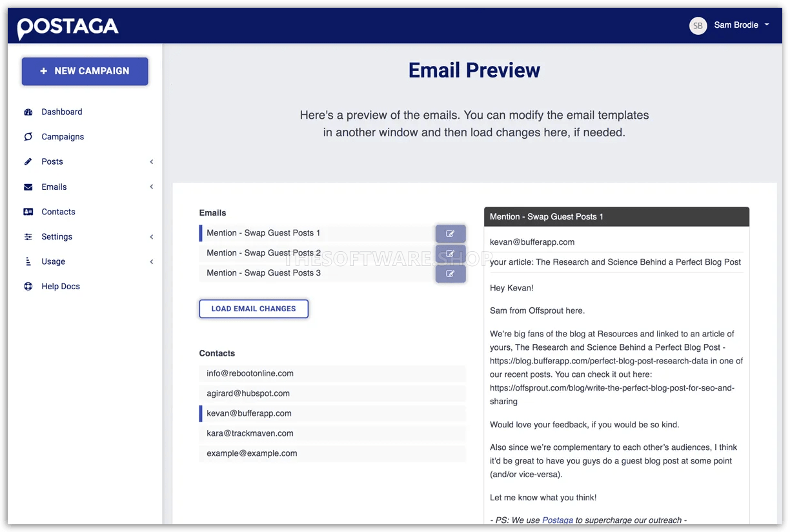Click the Postaga logo

pos(68,27)
